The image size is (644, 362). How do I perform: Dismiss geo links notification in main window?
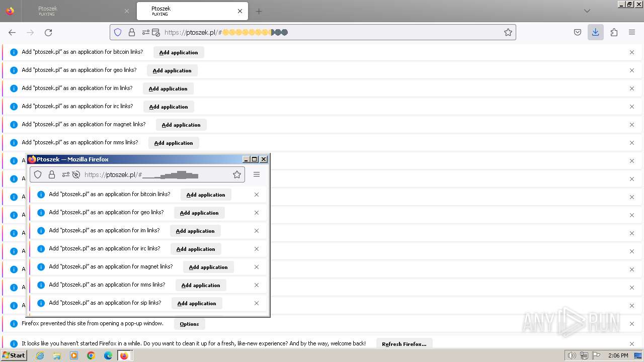coord(632,70)
